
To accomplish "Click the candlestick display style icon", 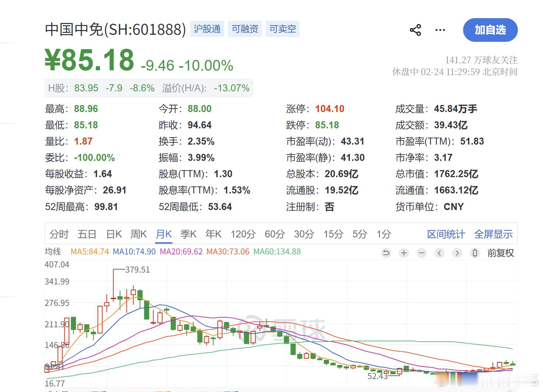I will pyautogui.click(x=475, y=253).
